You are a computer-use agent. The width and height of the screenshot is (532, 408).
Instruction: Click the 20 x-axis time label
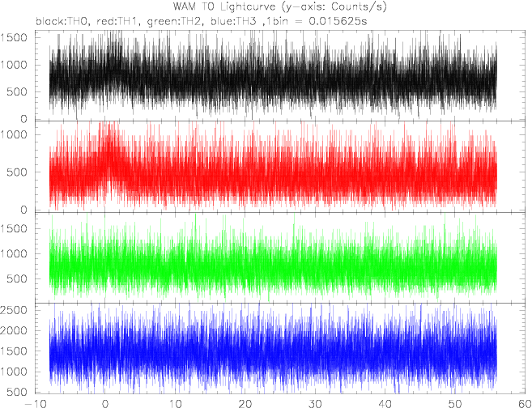click(245, 404)
